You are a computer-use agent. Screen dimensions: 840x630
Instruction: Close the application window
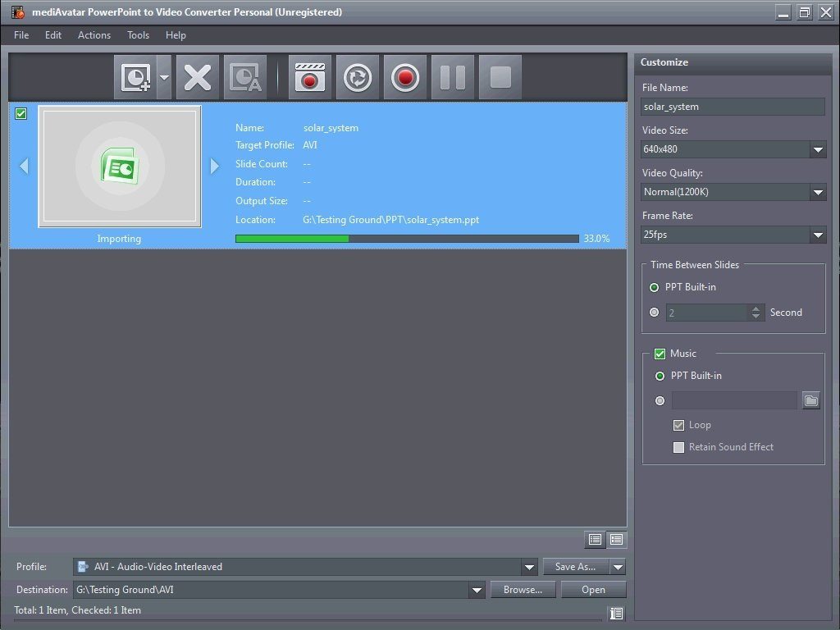coord(826,13)
